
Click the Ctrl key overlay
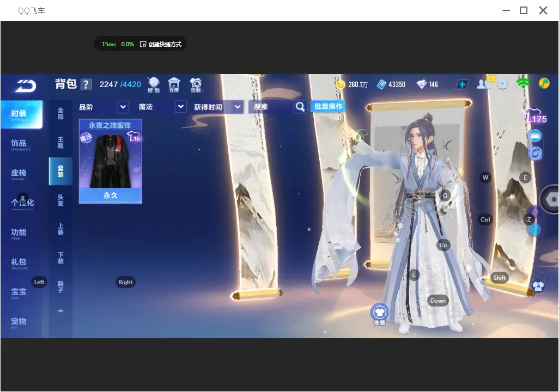485,219
